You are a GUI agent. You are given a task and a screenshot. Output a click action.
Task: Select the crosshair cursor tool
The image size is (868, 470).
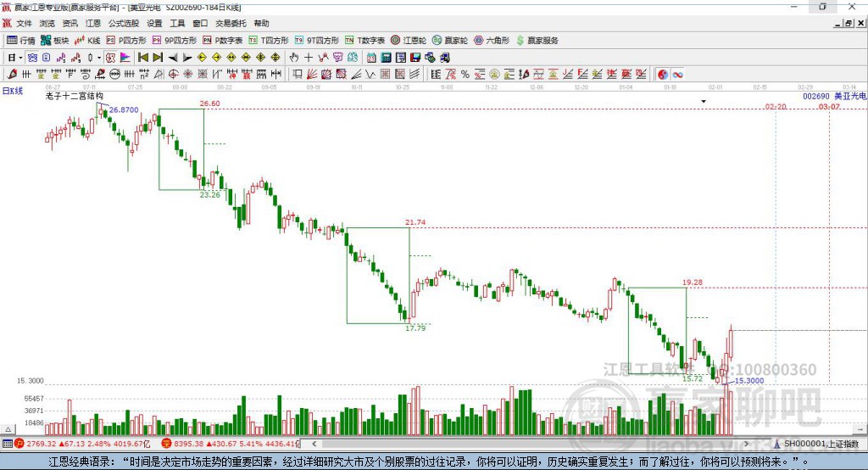pos(309,58)
